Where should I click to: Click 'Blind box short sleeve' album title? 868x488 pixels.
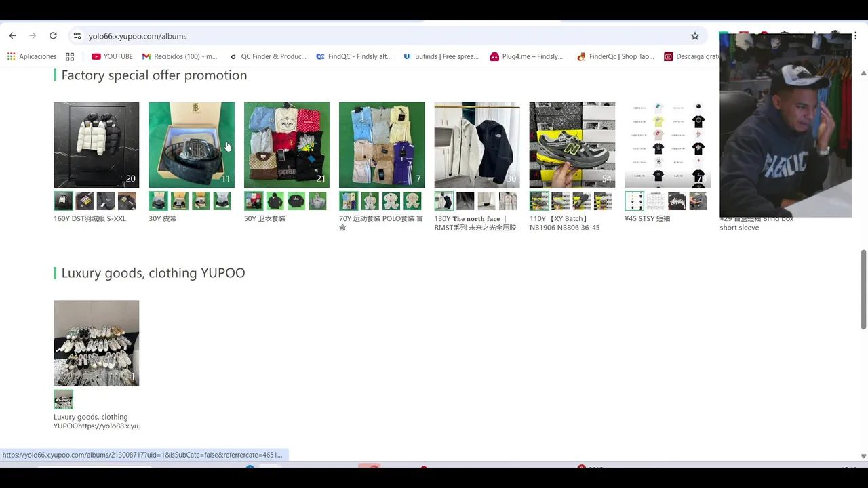(756, 223)
